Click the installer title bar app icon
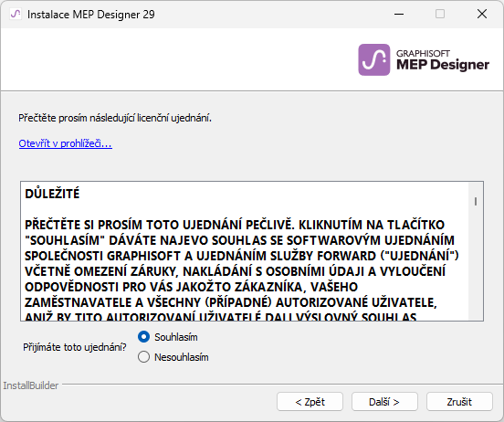 tap(16, 14)
